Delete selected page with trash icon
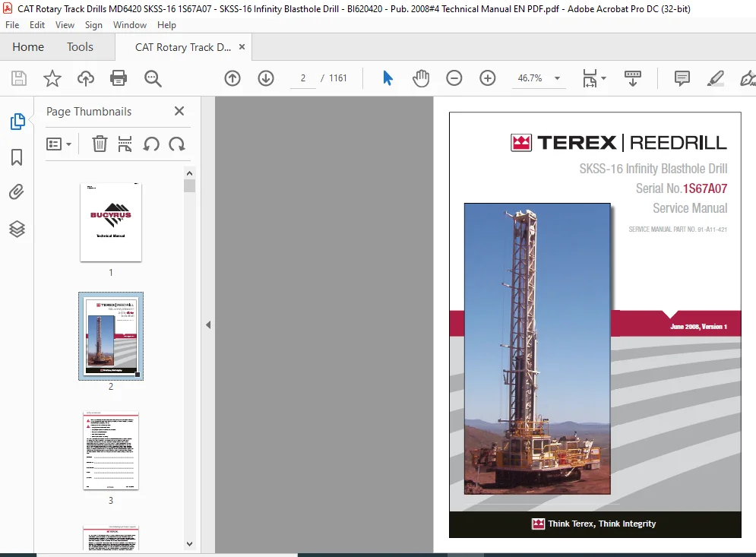This screenshot has width=756, height=557. coord(100,144)
